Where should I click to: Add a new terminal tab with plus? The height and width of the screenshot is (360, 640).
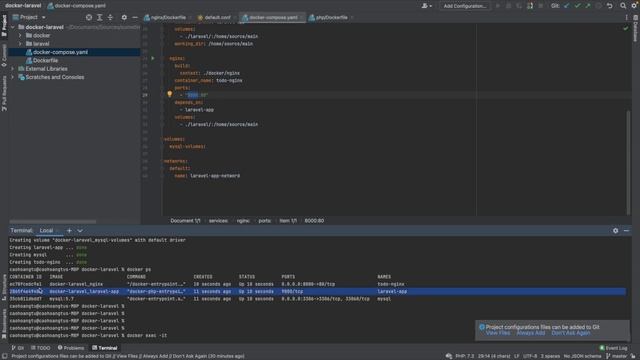[x=69, y=231]
